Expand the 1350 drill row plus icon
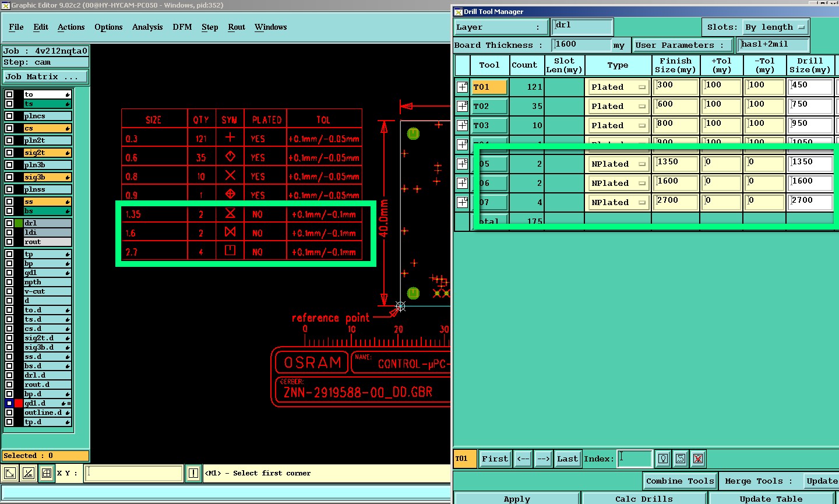Image resolution: width=839 pixels, height=504 pixels. pyautogui.click(x=462, y=164)
